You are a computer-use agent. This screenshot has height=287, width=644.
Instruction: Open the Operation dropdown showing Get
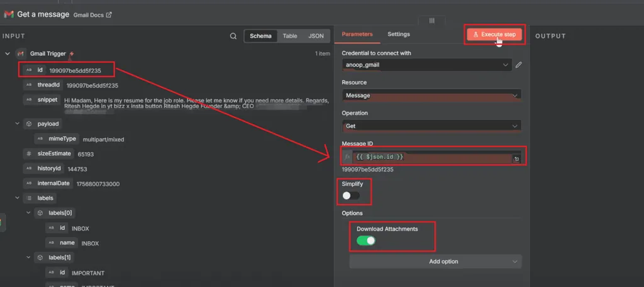(431, 126)
